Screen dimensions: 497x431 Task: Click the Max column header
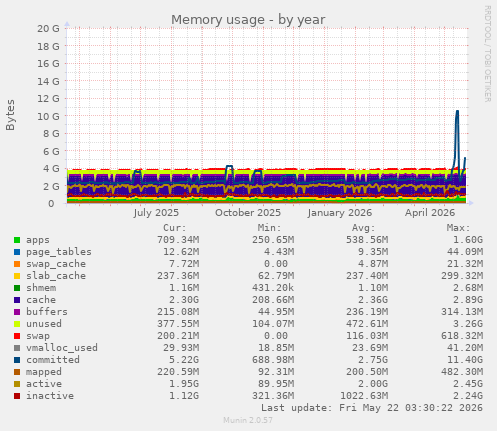click(458, 228)
